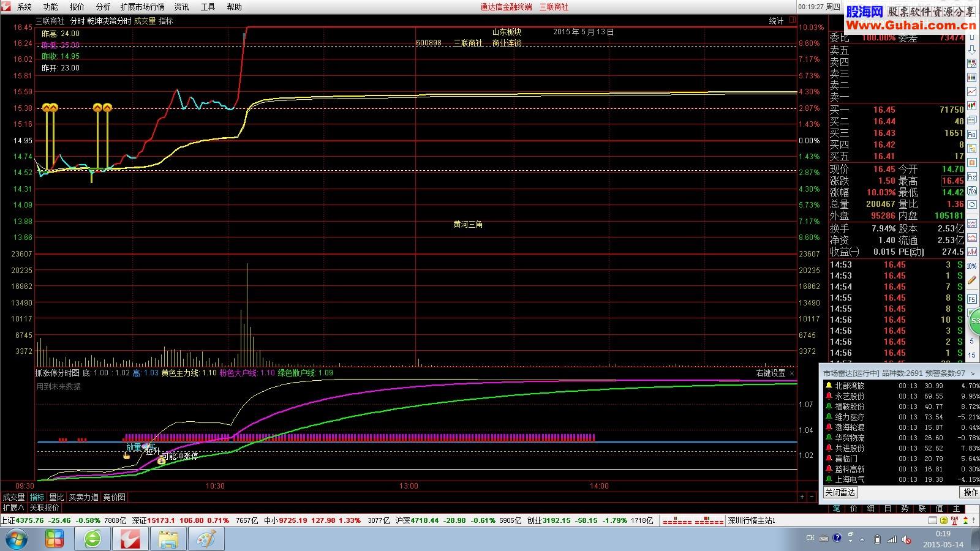Click the minus button at chart bottom right
Image resolution: width=980 pixels, height=551 pixels.
click(x=813, y=497)
